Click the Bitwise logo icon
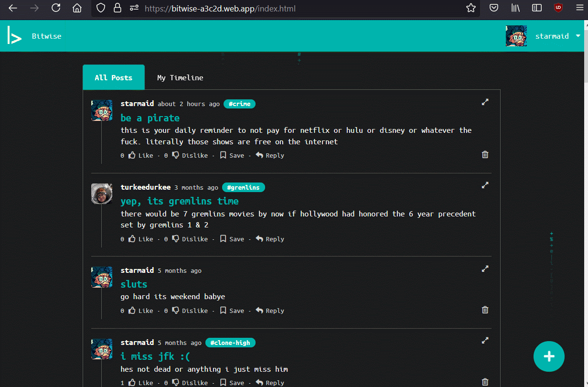 click(x=14, y=36)
